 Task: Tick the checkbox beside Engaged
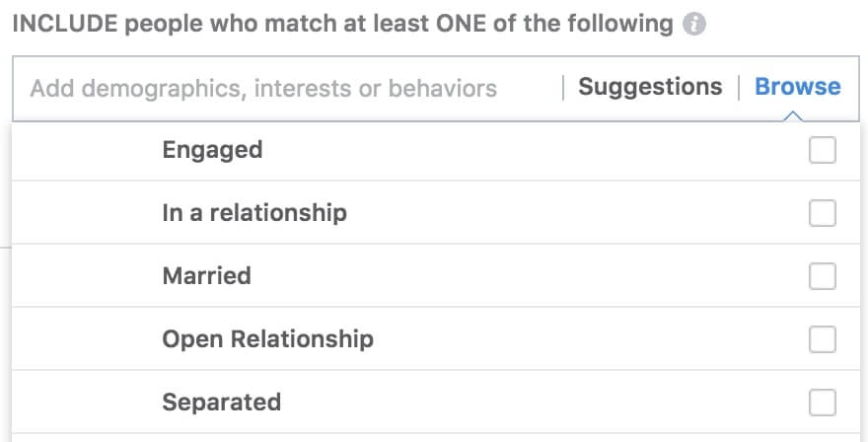[x=822, y=150]
